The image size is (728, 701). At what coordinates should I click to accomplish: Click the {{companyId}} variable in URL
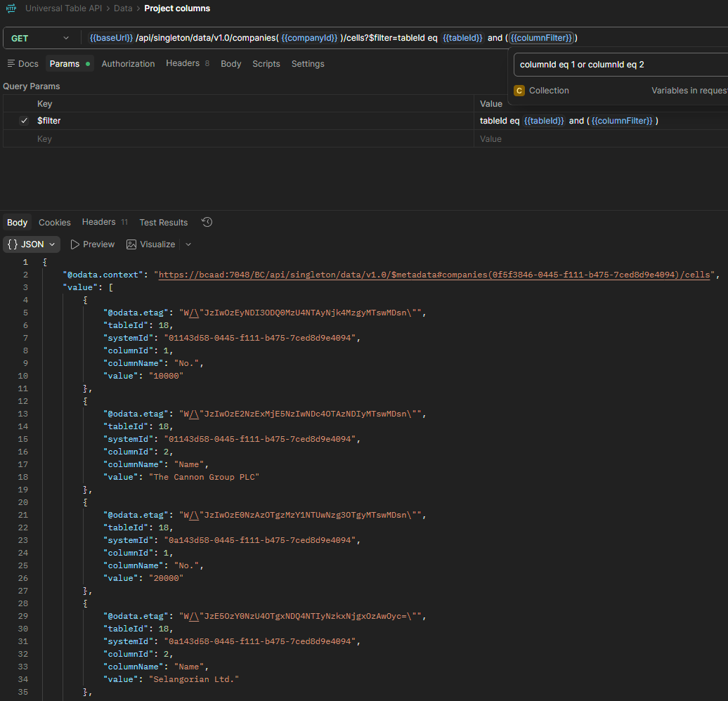tap(309, 38)
